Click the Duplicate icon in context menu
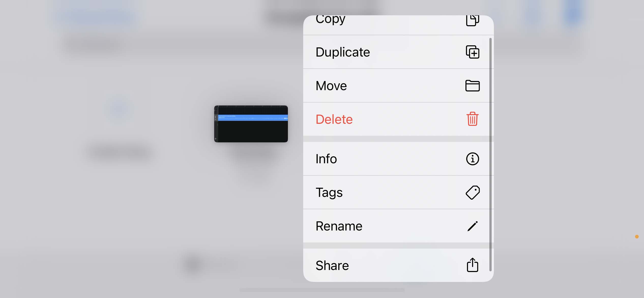The image size is (644, 298). [x=472, y=51]
